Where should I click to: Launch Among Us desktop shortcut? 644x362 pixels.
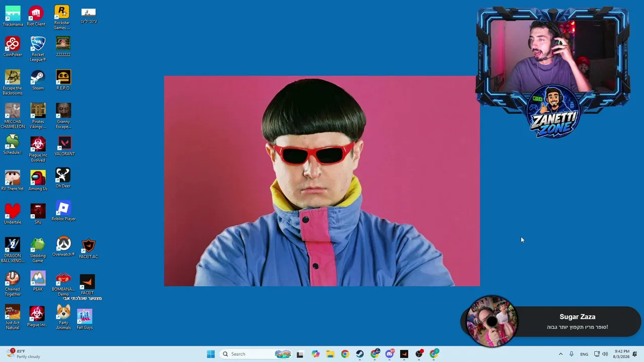[x=38, y=180]
